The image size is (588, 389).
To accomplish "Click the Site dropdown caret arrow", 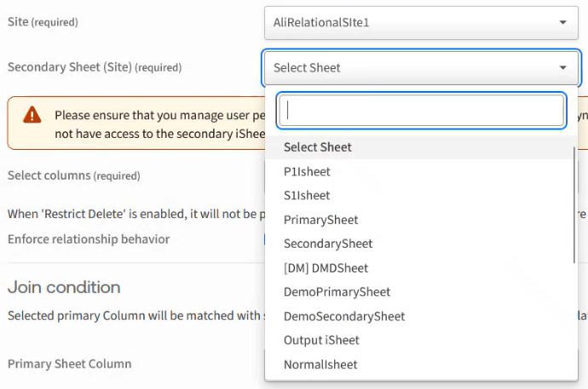I will coord(562,22).
